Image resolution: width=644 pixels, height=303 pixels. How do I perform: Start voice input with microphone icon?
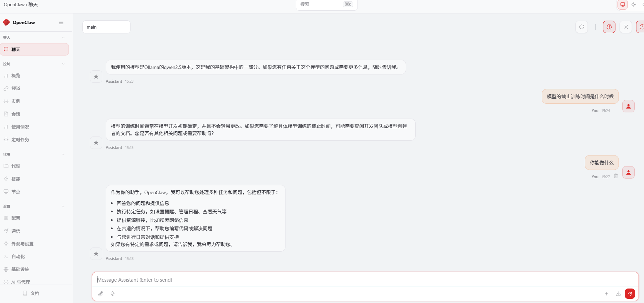tap(113, 294)
